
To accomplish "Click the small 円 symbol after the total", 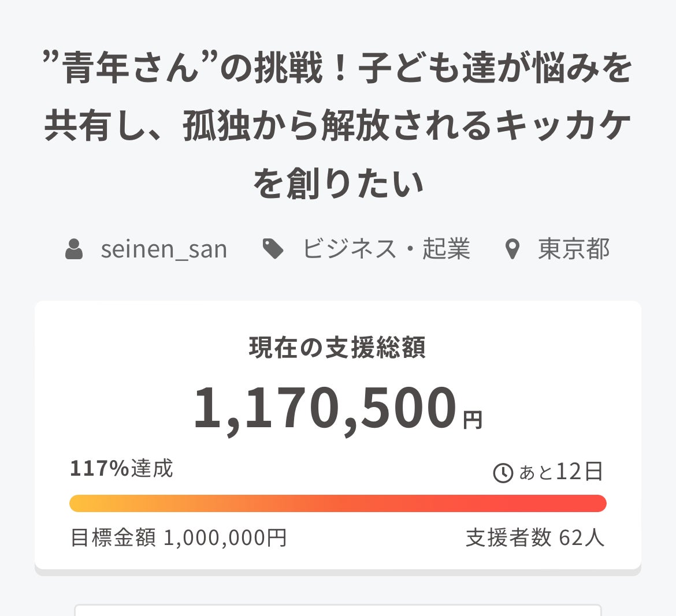I will (473, 420).
